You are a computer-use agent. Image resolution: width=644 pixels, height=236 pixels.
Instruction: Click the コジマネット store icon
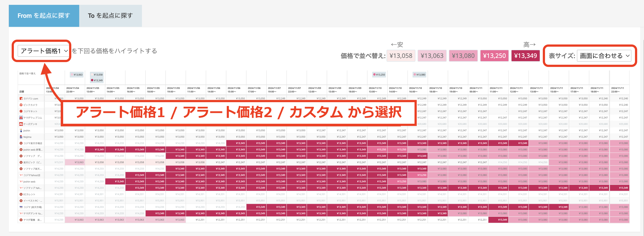pos(21,111)
